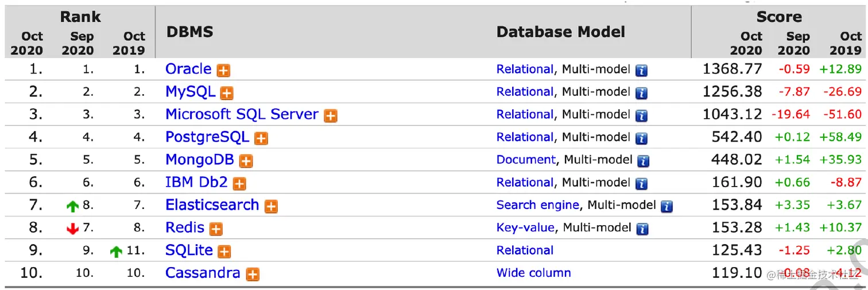Image resolution: width=868 pixels, height=290 pixels.
Task: Click the plus icon next to MongoDB
Action: pyautogui.click(x=246, y=161)
